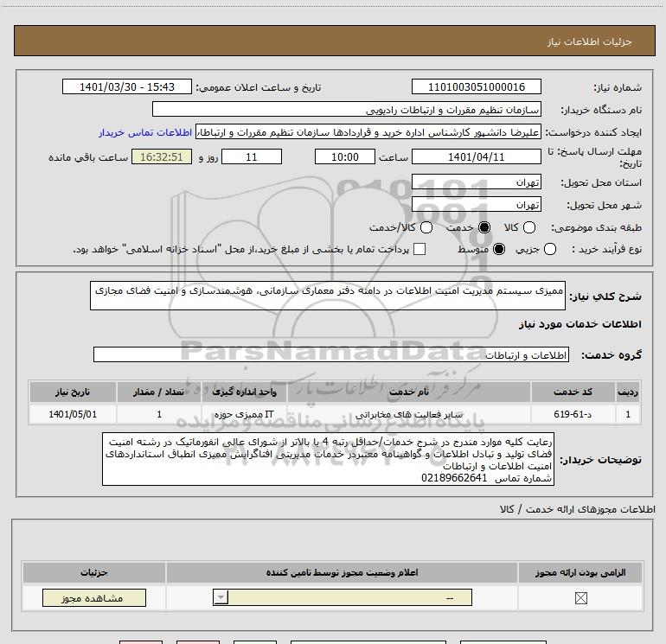Viewport: 666px width, 644px height.
Task: Click the واحد اندازه گیری column header
Action: click(244, 392)
